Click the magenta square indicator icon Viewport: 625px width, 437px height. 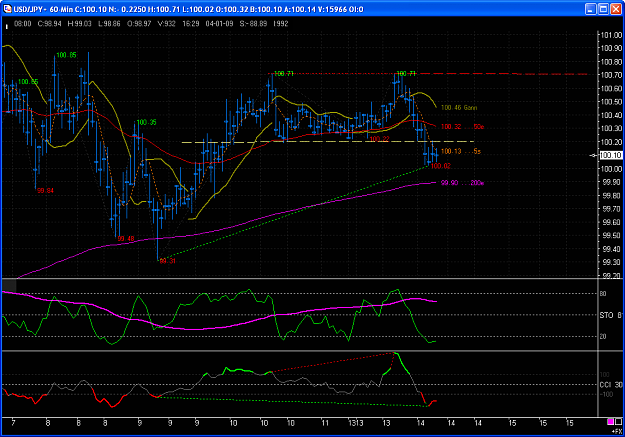(610, 422)
